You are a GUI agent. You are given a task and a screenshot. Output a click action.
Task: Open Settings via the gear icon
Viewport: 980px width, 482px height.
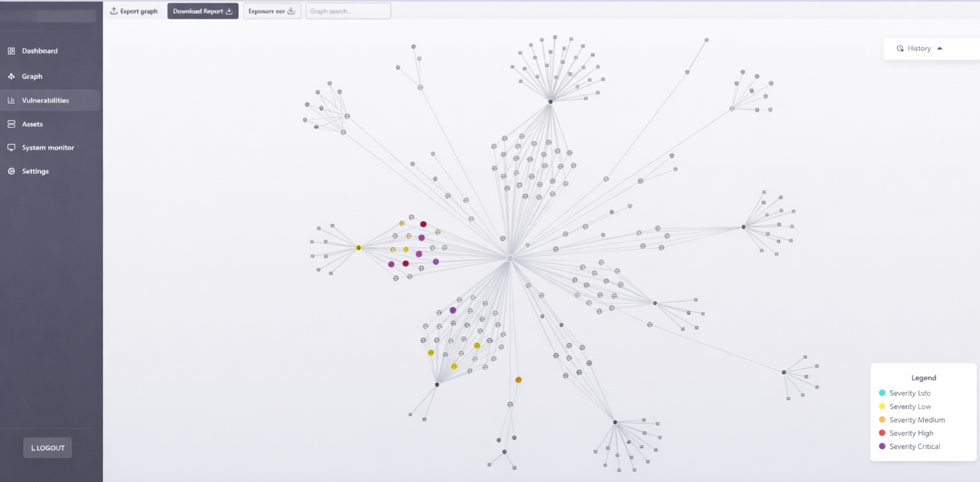pos(11,171)
